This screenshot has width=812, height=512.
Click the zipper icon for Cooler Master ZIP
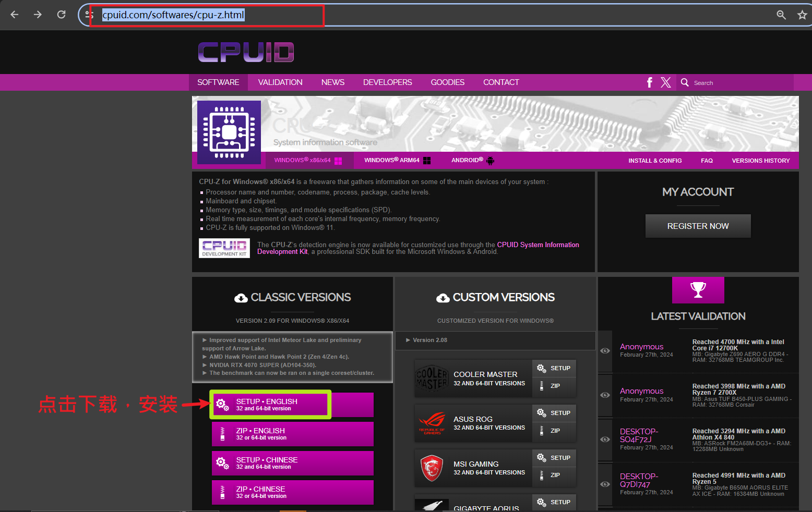coord(541,386)
